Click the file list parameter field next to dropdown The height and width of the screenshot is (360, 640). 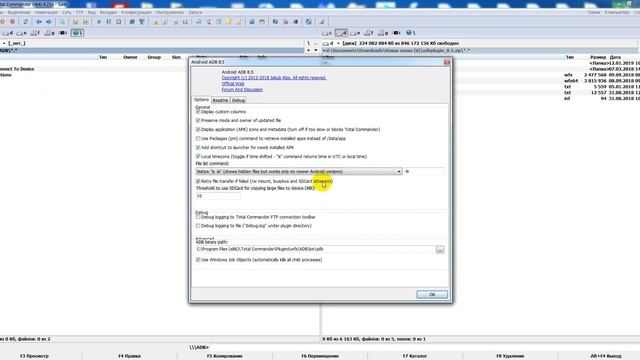pos(424,171)
